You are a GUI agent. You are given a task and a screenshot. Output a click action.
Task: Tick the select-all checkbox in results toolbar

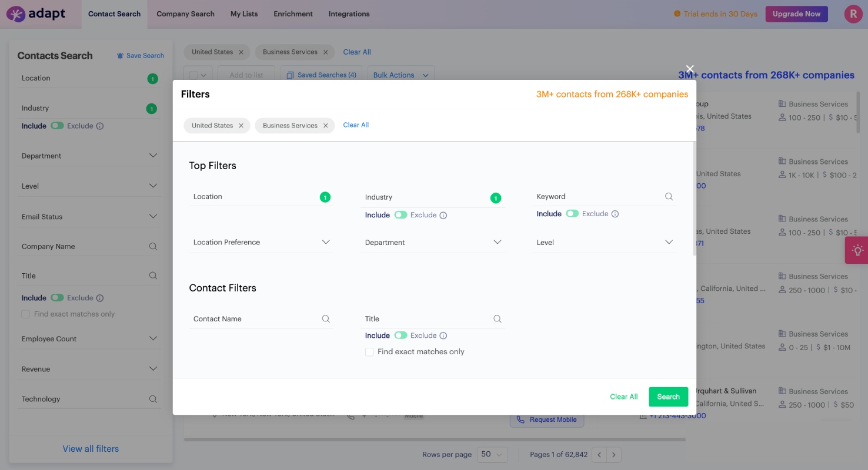pyautogui.click(x=193, y=75)
